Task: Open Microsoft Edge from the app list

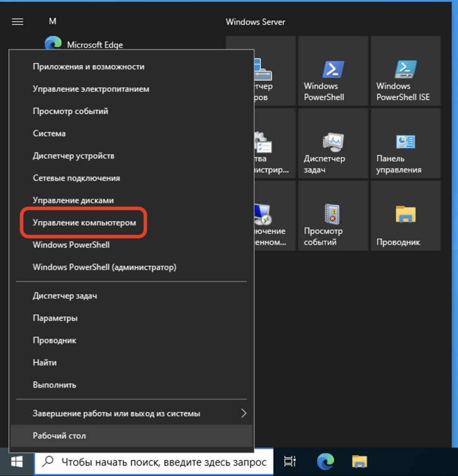Action: (84, 44)
